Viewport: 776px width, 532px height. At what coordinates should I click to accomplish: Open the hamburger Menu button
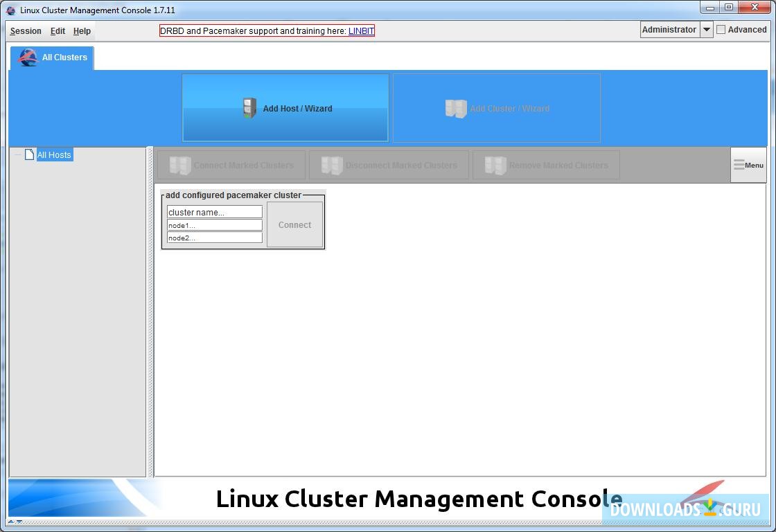tap(748, 165)
